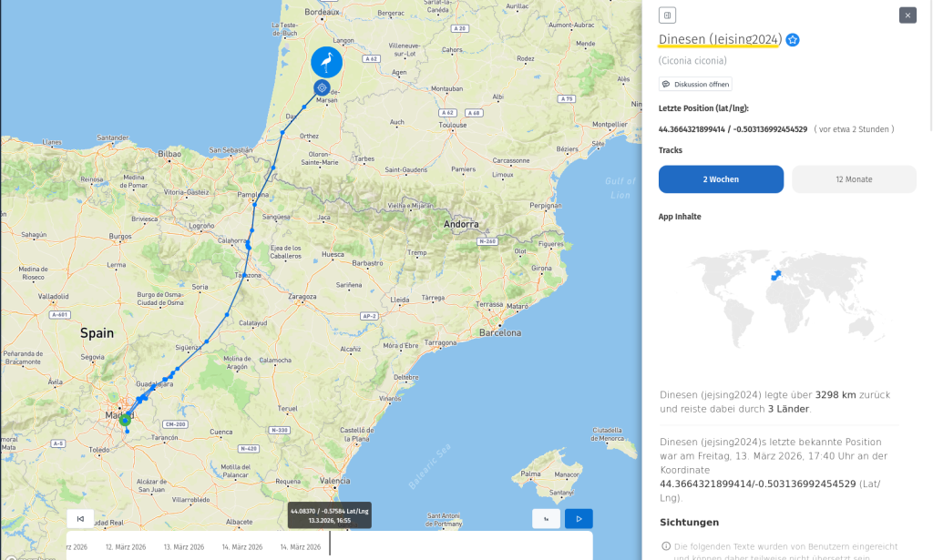The width and height of the screenshot is (933, 560).
Task: Click the track waypoint dot near Tarazona
Action: pyautogui.click(x=242, y=275)
